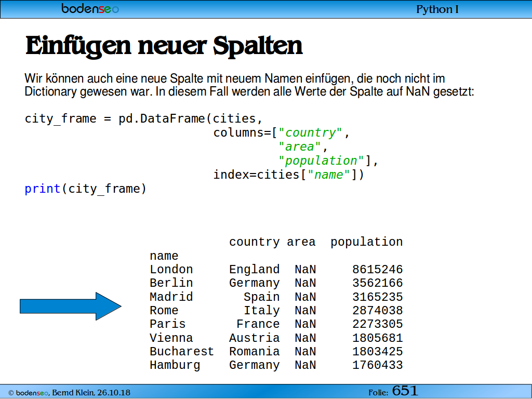Click "Germany" in the Berlin row
Image resolution: width=532 pixels, height=399 pixels.
point(255,283)
